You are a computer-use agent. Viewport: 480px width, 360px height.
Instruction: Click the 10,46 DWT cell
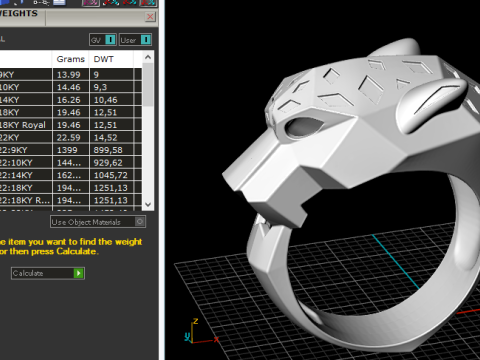tap(111, 100)
